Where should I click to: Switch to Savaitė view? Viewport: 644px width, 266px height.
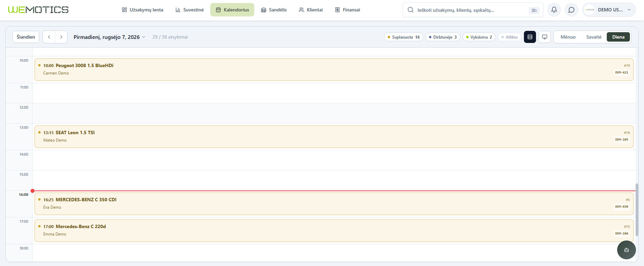[x=594, y=37]
